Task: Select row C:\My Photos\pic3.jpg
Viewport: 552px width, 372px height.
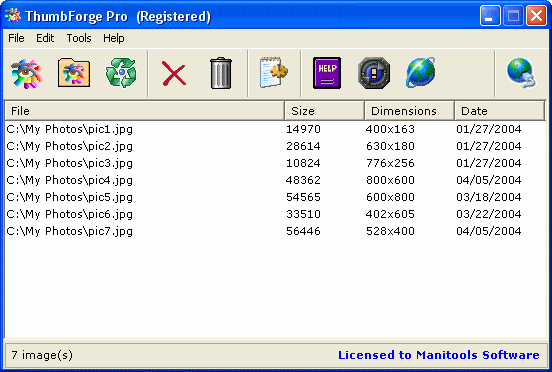Action: (x=275, y=163)
